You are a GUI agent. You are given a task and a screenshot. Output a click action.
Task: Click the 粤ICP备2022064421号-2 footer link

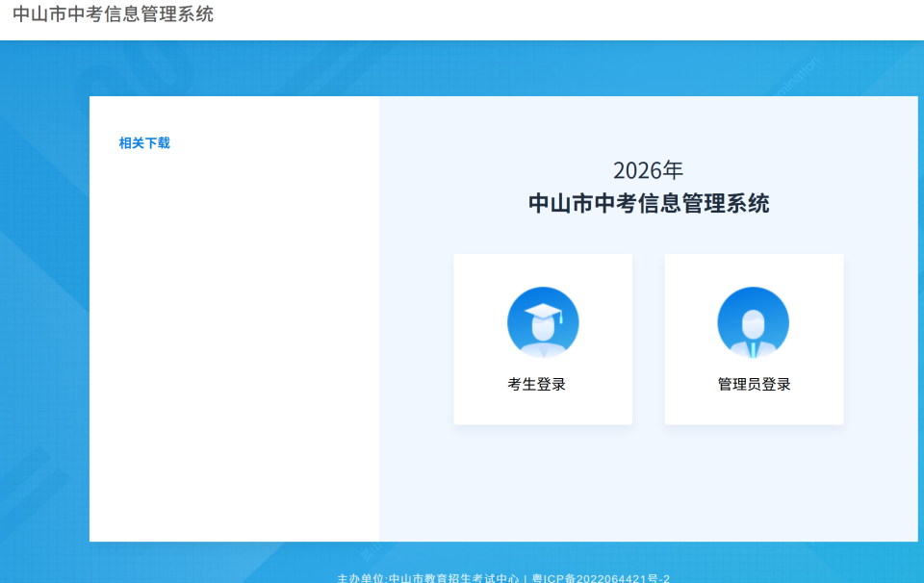pos(601,578)
